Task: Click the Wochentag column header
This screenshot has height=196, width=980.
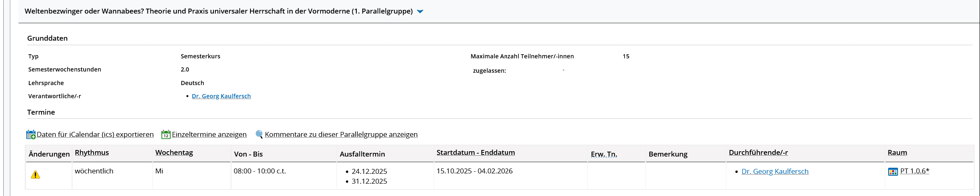Action: (x=174, y=152)
